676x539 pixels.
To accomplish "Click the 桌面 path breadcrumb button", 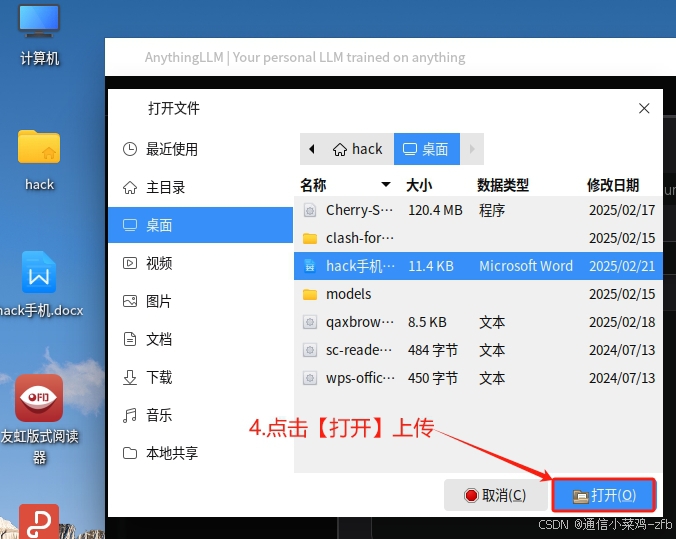I will [427, 149].
